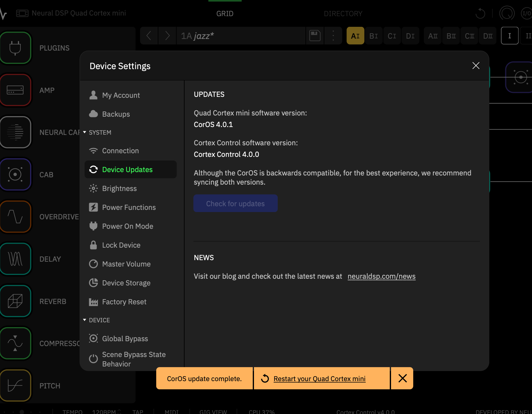The image size is (532, 414).
Task: Open Brightness settings
Action: pyautogui.click(x=131, y=188)
